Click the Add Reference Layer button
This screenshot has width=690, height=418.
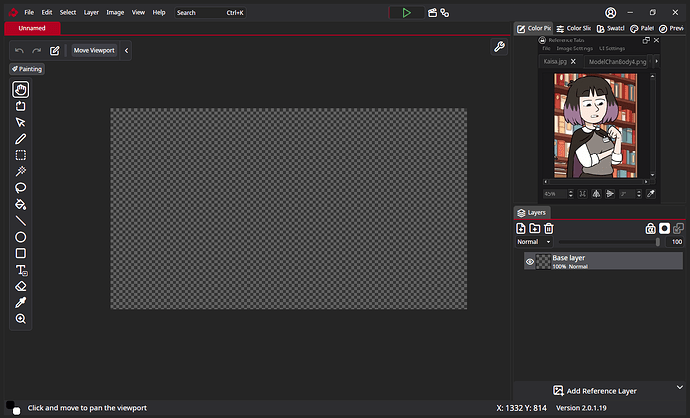pyautogui.click(x=598, y=391)
